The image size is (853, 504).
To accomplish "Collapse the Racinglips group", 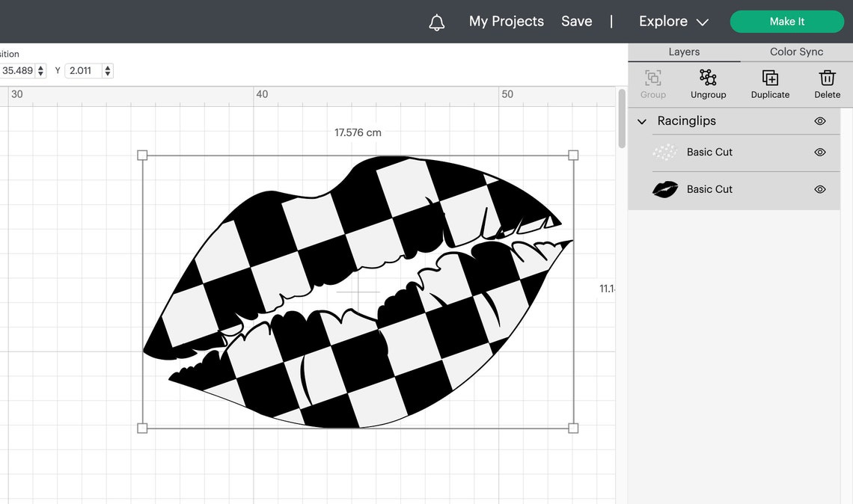I will [641, 120].
